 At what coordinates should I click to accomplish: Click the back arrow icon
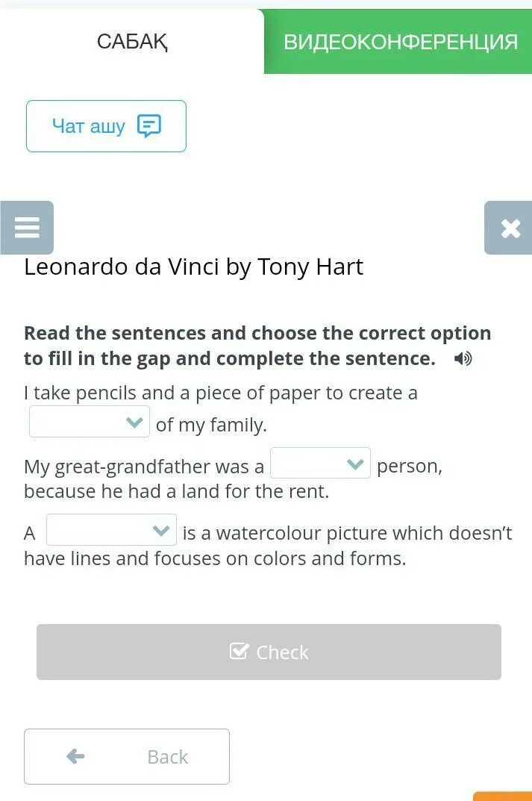[75, 756]
